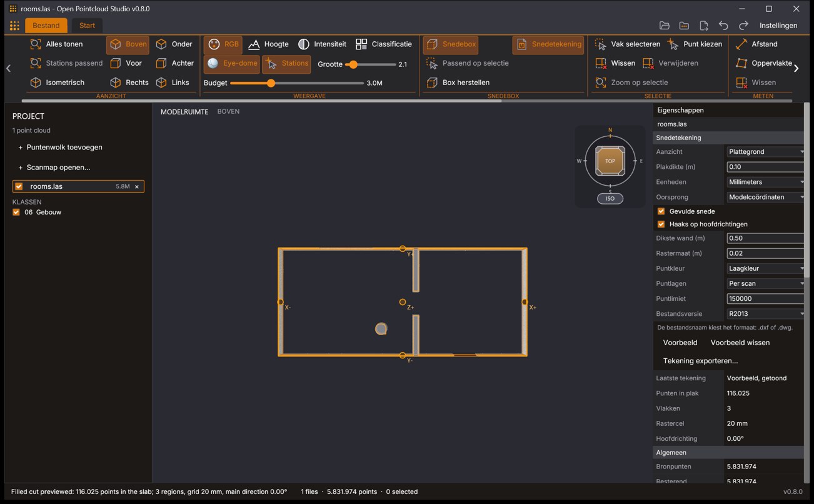This screenshot has height=504, width=814.
Task: Open the Puntkleur Laagkleur dropdown
Action: pos(765,268)
